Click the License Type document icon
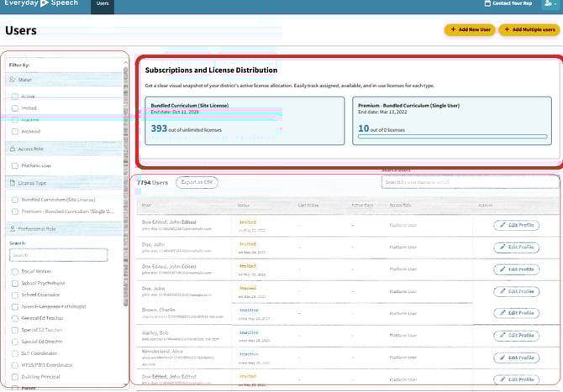563x392 pixels. [x=13, y=183]
